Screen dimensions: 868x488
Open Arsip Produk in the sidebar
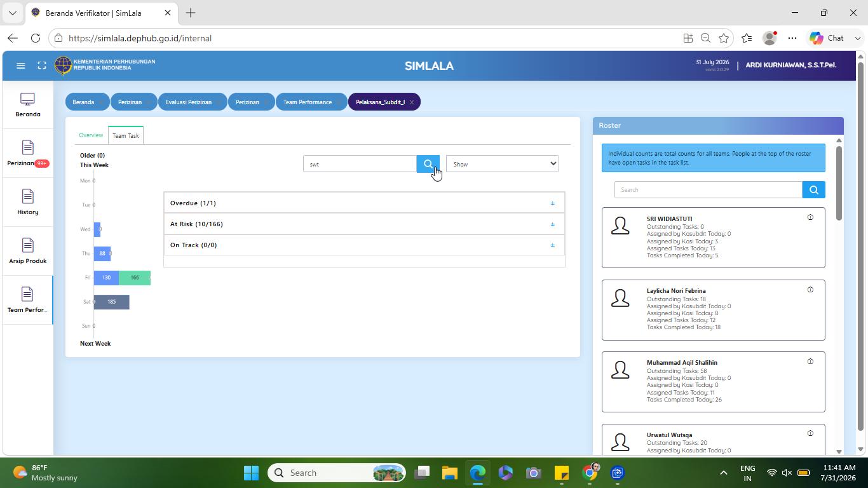pos(27,252)
